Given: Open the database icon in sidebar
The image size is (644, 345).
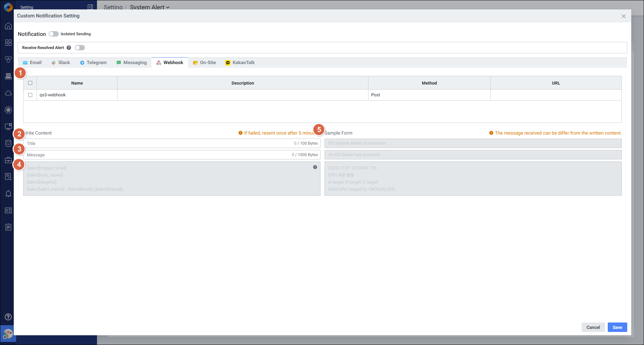Looking at the screenshot, I should coord(8,143).
